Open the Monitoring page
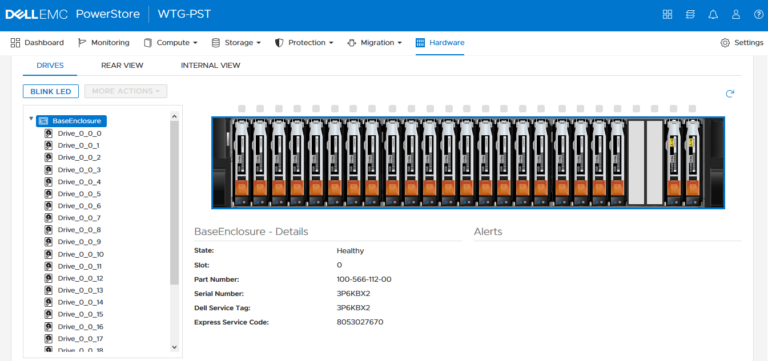This screenshot has width=768, height=361. click(103, 43)
